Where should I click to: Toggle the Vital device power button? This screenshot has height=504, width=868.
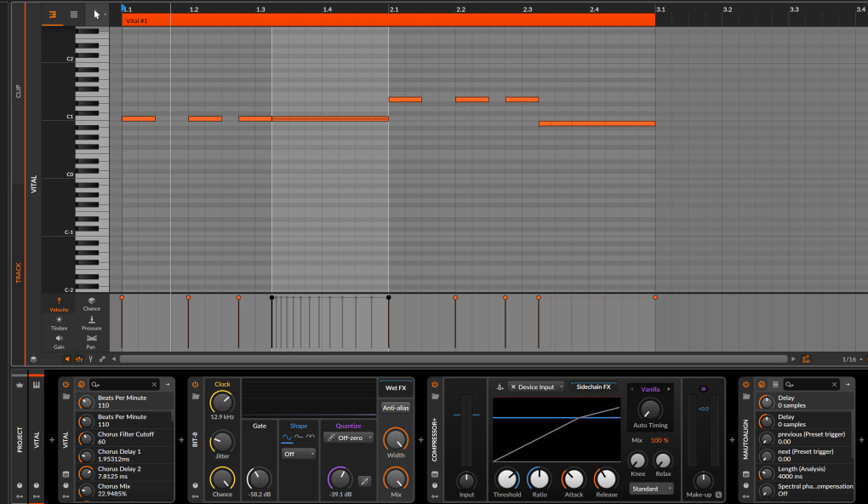pos(66,384)
